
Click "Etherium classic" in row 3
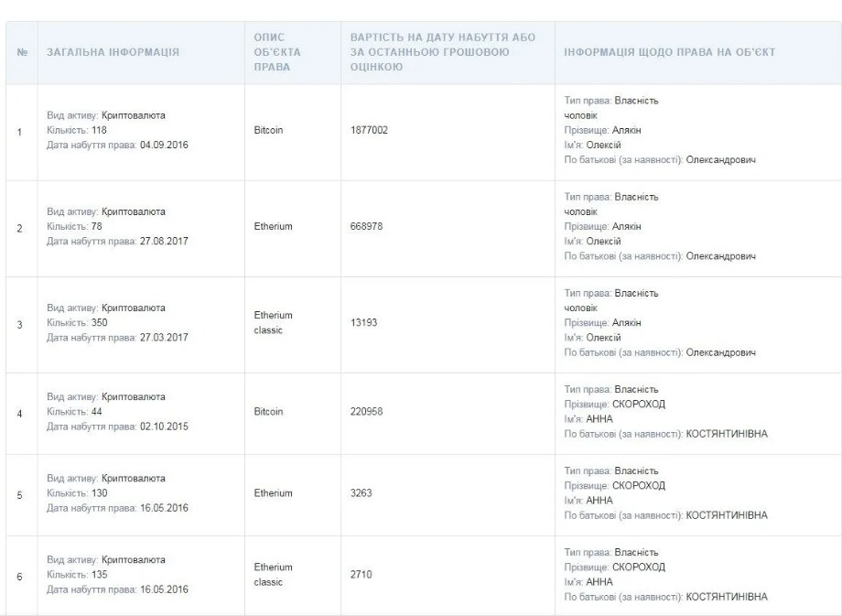[273, 321]
